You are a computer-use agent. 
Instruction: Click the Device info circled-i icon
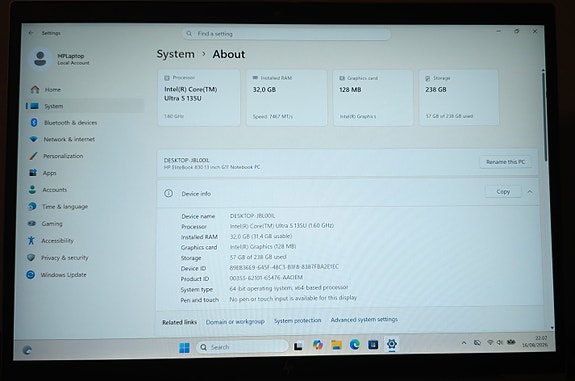[x=168, y=193]
